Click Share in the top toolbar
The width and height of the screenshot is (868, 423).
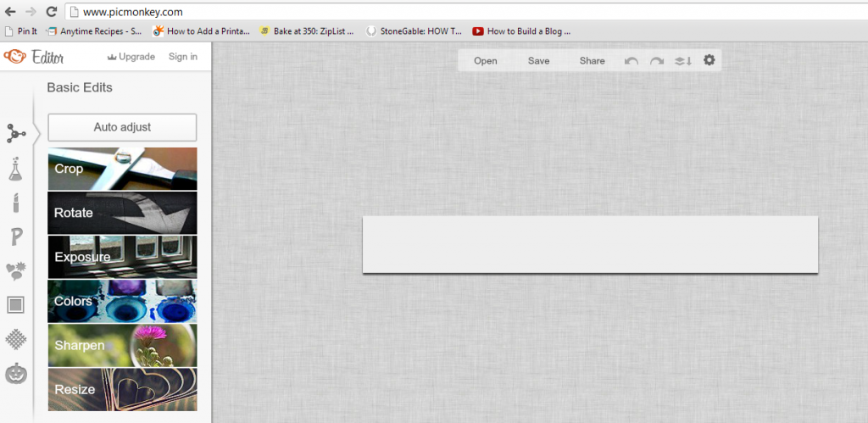pos(593,61)
